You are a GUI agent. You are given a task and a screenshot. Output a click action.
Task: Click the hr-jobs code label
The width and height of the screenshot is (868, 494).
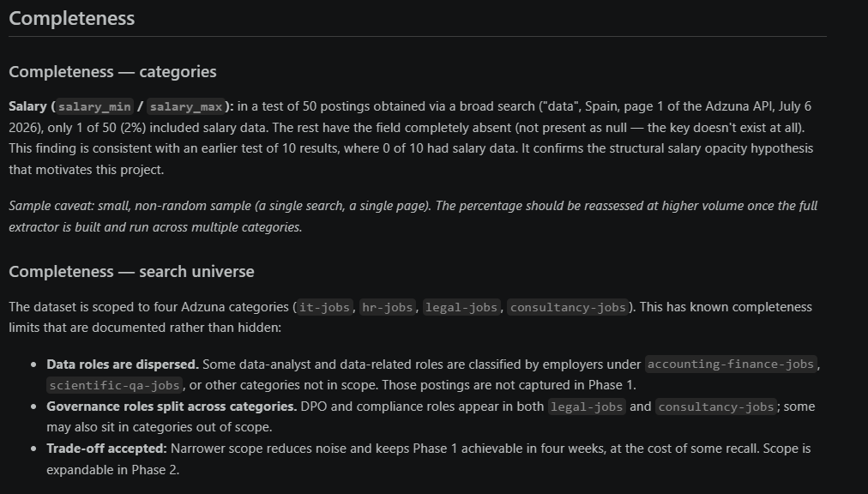(388, 307)
